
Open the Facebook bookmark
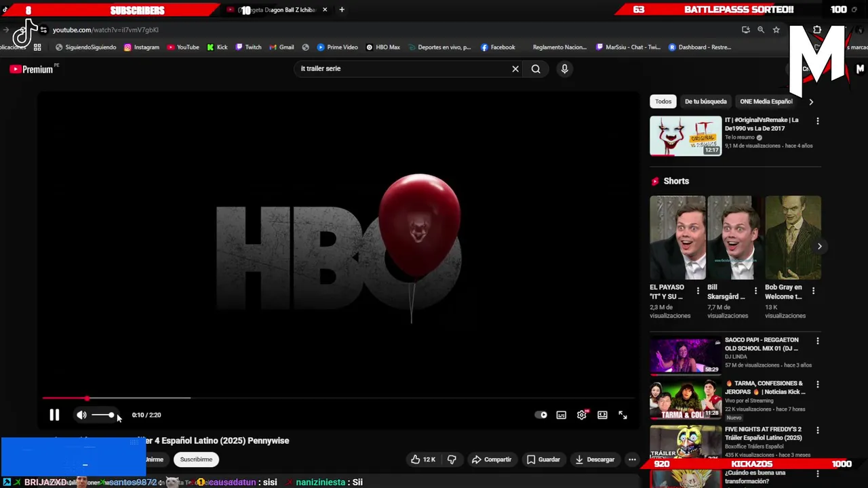pyautogui.click(x=498, y=47)
